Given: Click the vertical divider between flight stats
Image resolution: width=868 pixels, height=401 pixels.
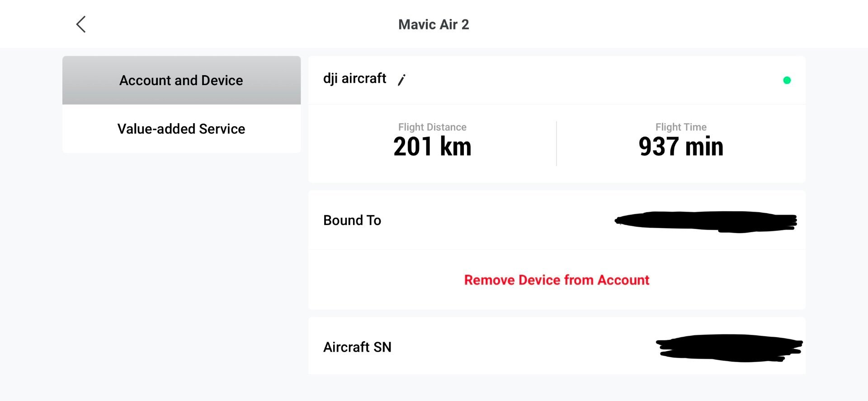Looking at the screenshot, I should (x=557, y=143).
